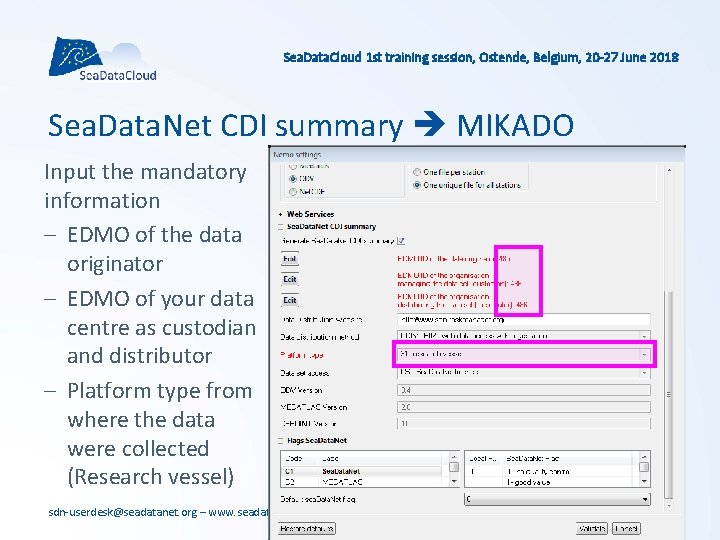This screenshot has height=540, width=720.
Task: Click the settings dialog vertical scrollbar thumb
Action: (x=669, y=395)
